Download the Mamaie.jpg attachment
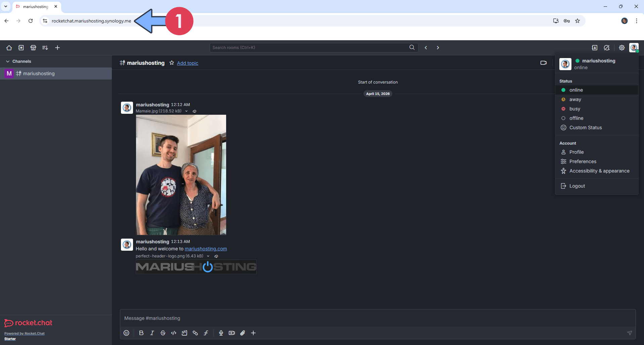Viewport: 644px width, 345px height. pos(195,111)
